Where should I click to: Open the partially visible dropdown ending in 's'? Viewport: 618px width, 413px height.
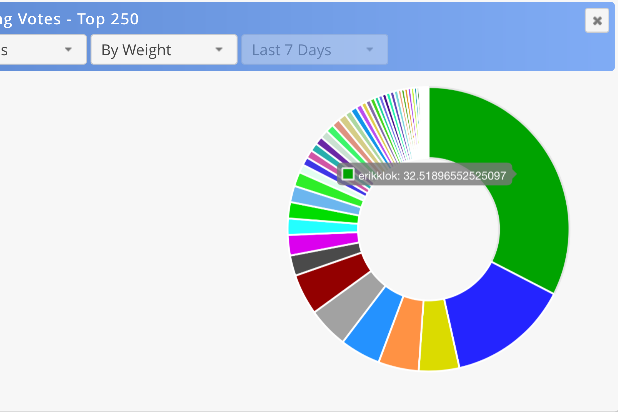pos(43,50)
